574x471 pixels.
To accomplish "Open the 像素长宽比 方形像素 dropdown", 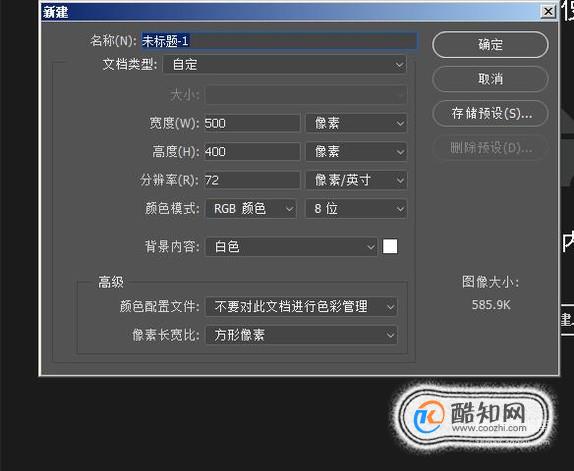I will point(301,335).
